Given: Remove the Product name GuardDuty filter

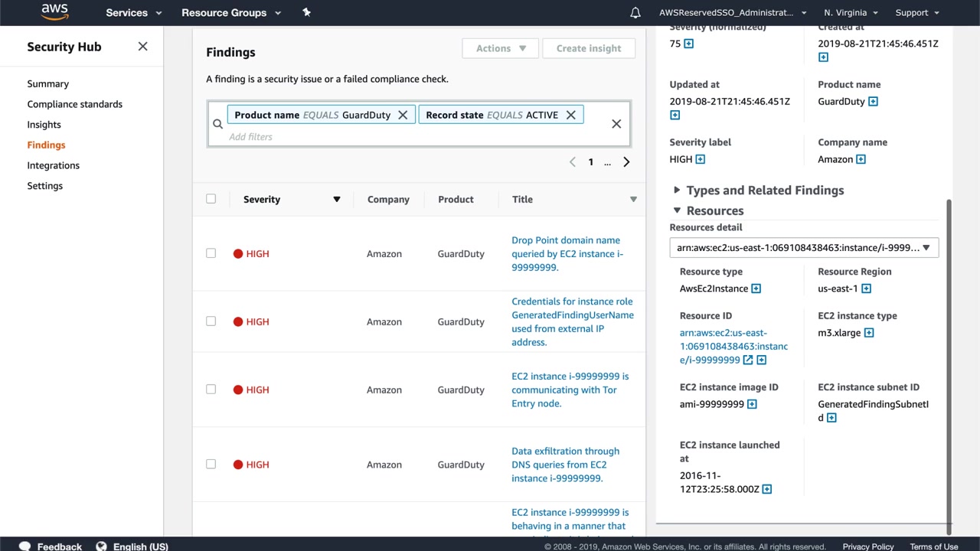Looking at the screenshot, I should tap(403, 115).
